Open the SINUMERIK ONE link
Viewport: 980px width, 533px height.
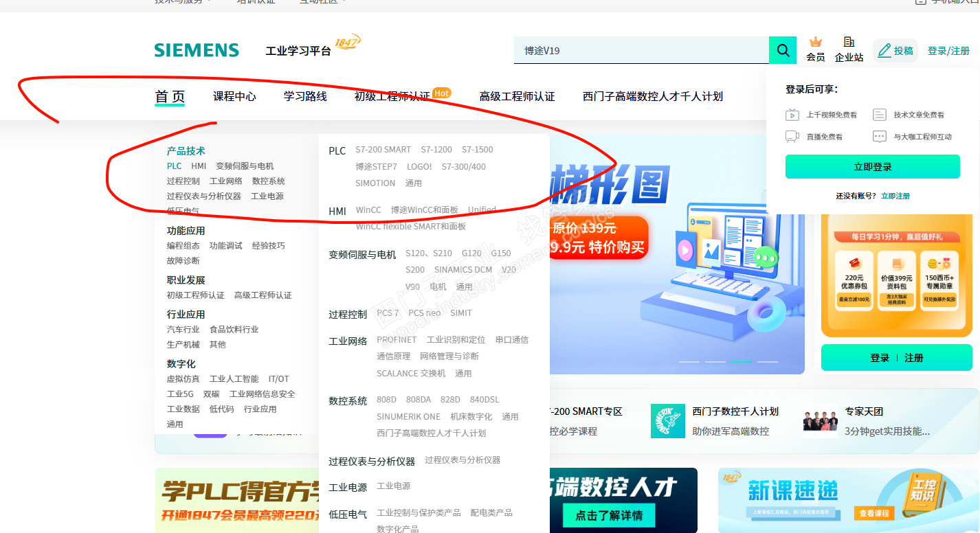(409, 417)
